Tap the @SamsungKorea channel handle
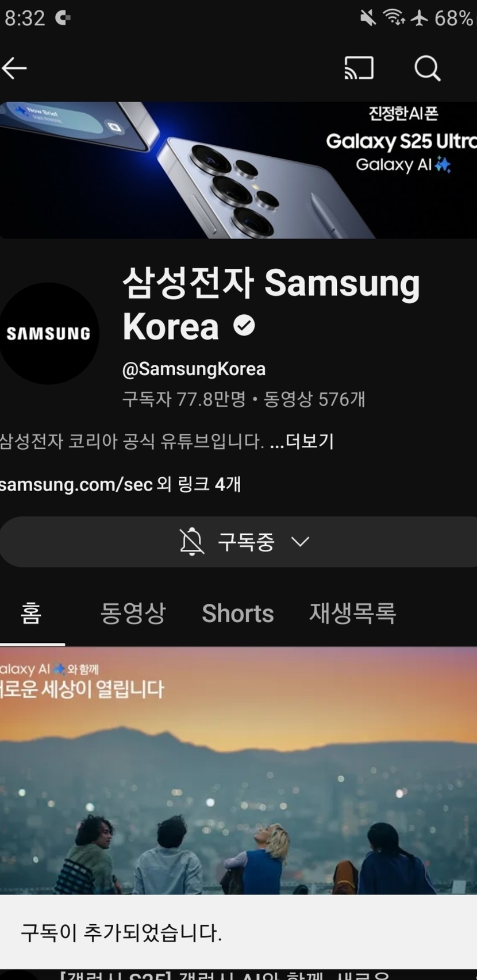 (x=194, y=369)
